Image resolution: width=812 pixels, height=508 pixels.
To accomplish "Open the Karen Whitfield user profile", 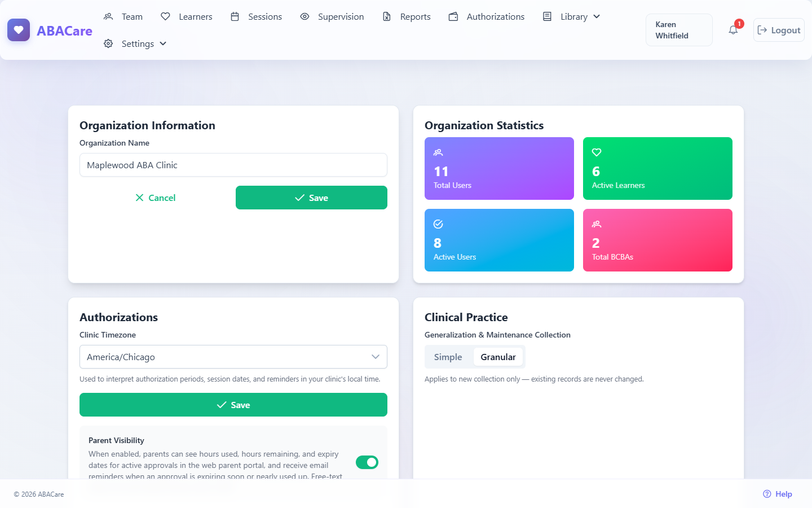I will (x=679, y=30).
